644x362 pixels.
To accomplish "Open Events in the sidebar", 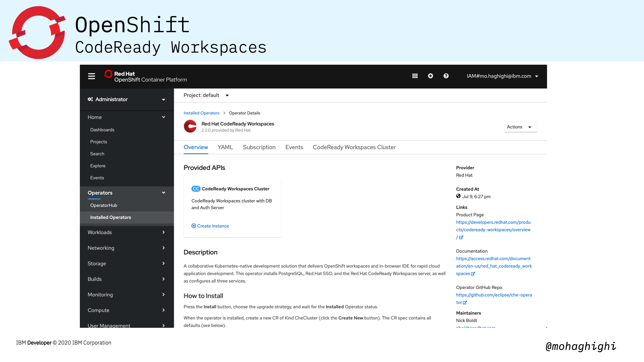I will 97,178.
